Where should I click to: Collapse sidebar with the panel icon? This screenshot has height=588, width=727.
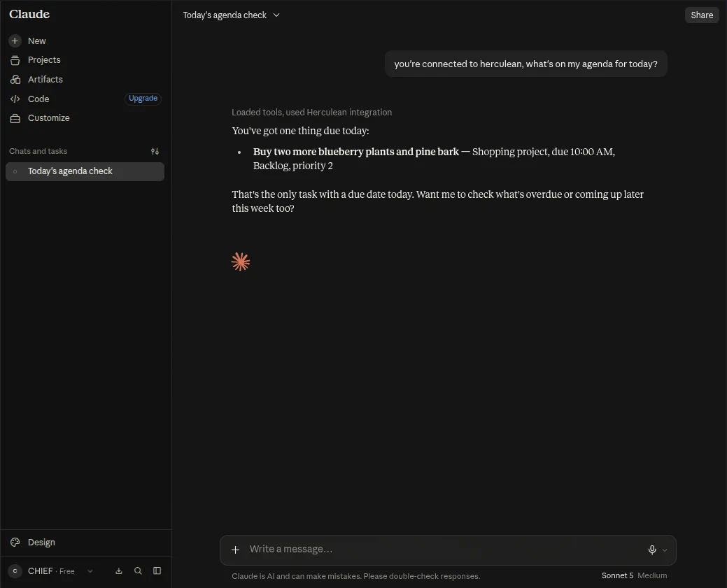click(x=157, y=571)
